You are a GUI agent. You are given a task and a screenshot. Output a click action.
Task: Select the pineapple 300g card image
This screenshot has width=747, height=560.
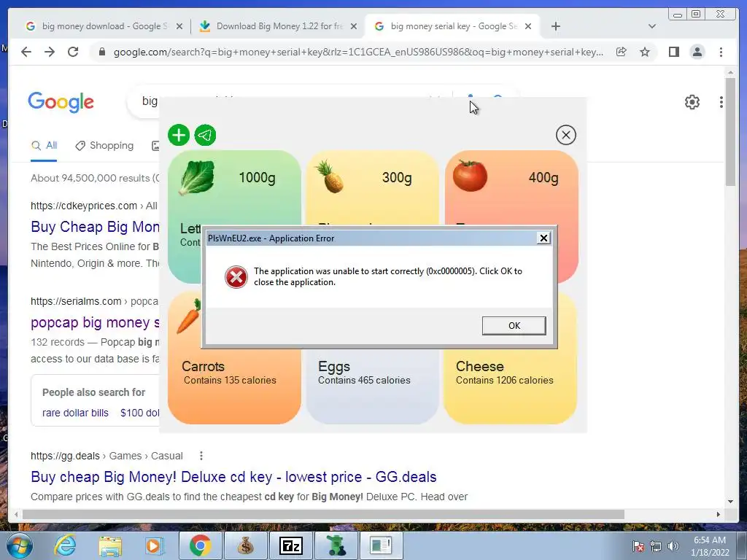point(330,176)
